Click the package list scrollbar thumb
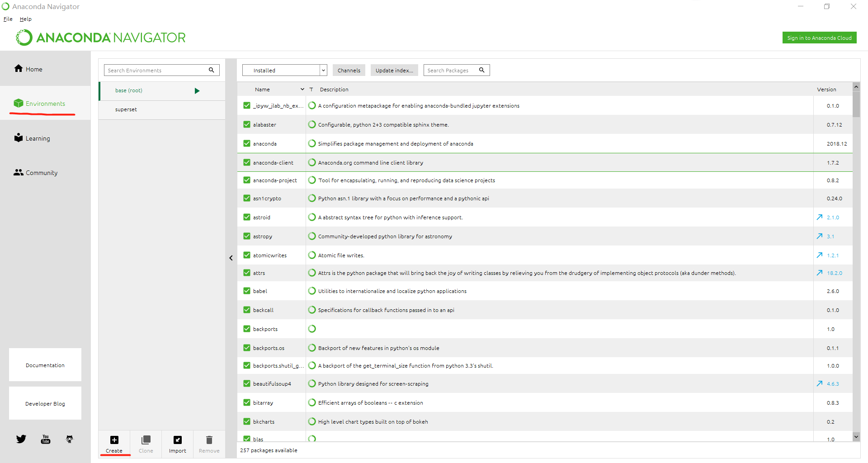 [x=856, y=104]
